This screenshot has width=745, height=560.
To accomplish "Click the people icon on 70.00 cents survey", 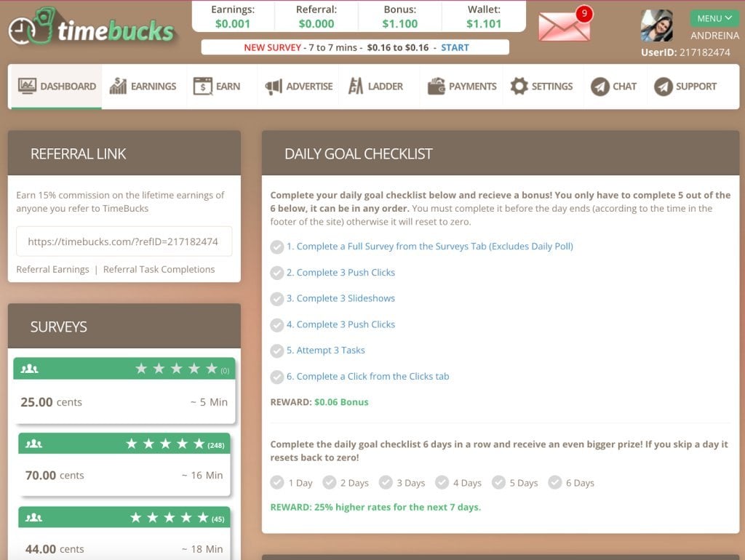I will tap(33, 444).
